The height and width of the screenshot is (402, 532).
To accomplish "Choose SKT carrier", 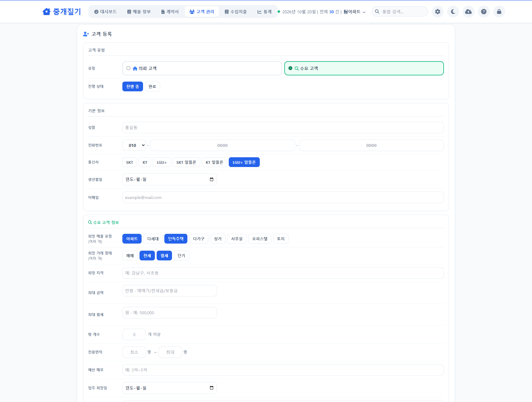I will [129, 162].
